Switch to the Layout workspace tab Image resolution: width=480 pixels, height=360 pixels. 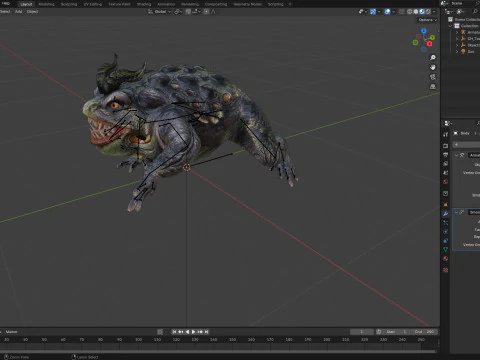[26, 4]
